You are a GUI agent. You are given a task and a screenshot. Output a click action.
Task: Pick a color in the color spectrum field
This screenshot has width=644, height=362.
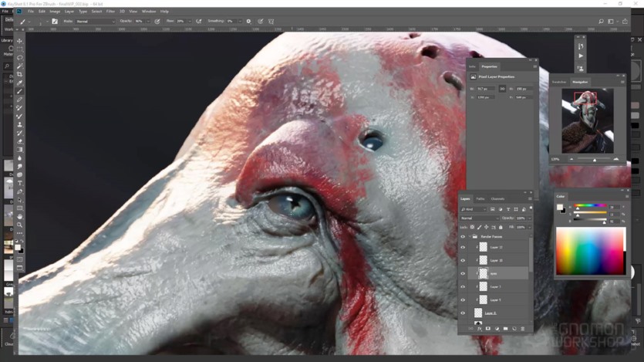coord(590,252)
